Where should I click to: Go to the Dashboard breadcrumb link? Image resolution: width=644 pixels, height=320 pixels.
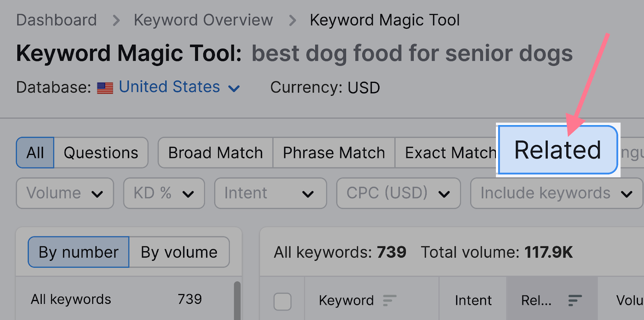coord(57,20)
